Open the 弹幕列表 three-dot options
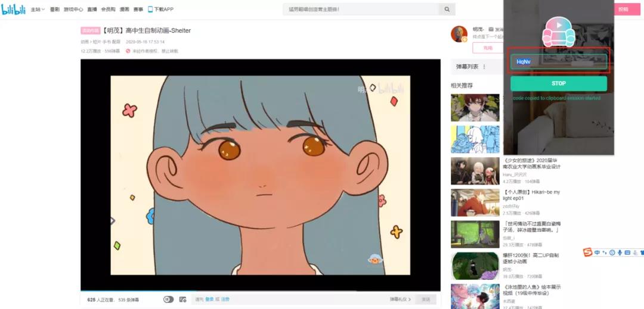 click(x=484, y=67)
